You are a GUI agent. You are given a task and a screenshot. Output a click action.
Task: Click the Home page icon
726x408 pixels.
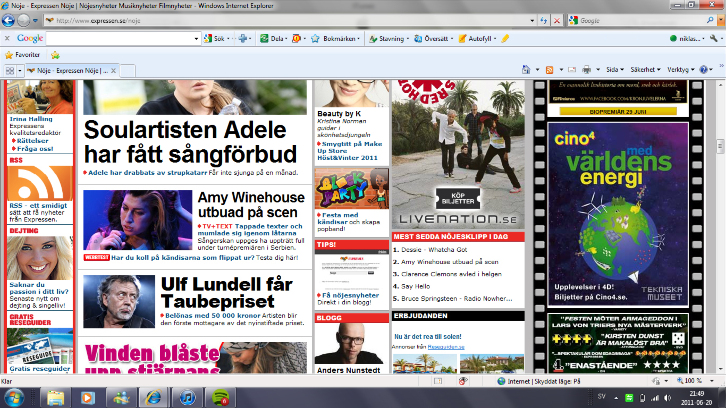click(526, 69)
